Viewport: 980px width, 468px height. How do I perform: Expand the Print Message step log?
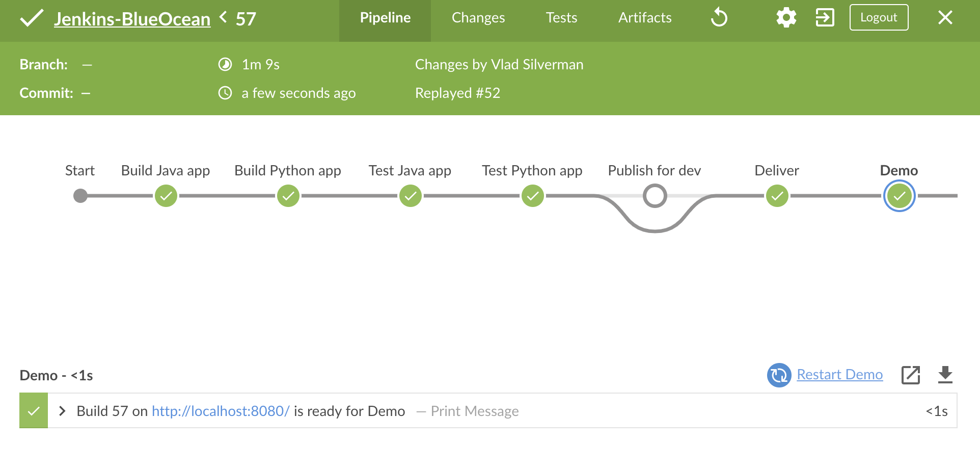(62, 411)
